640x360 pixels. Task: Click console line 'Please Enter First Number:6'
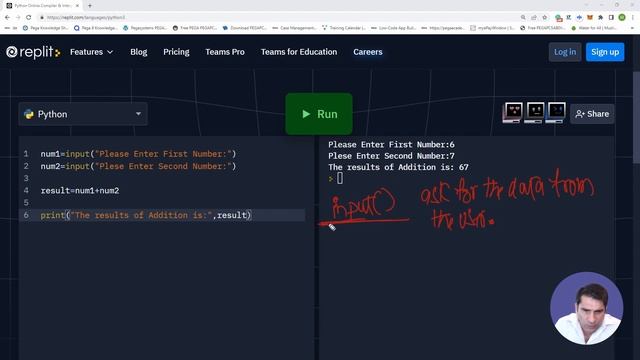tap(391, 145)
